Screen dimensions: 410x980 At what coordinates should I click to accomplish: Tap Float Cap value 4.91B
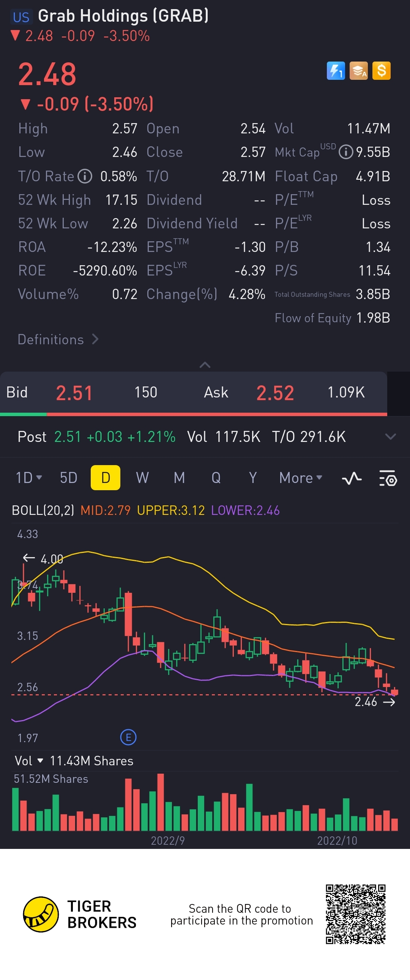373,176
